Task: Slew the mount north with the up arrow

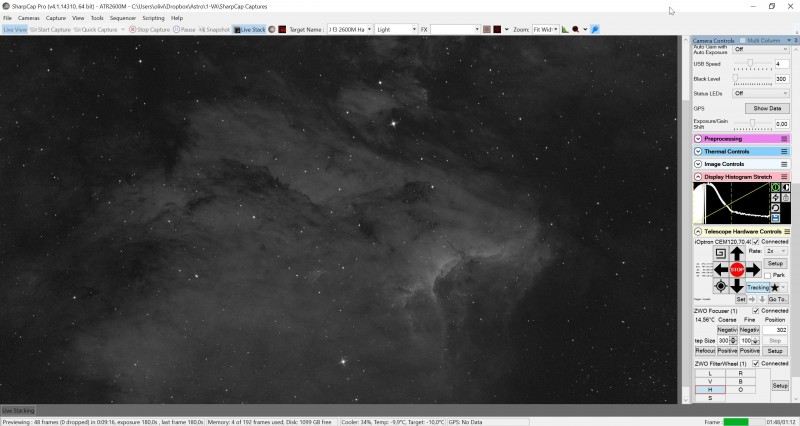Action: click(736, 254)
